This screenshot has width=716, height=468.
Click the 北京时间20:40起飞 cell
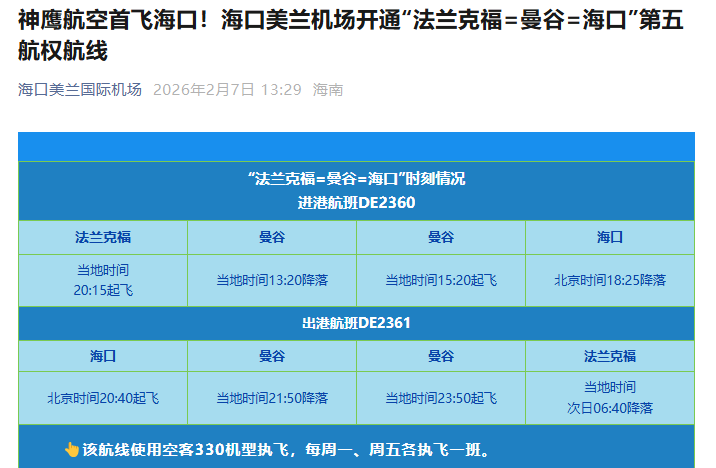(103, 398)
